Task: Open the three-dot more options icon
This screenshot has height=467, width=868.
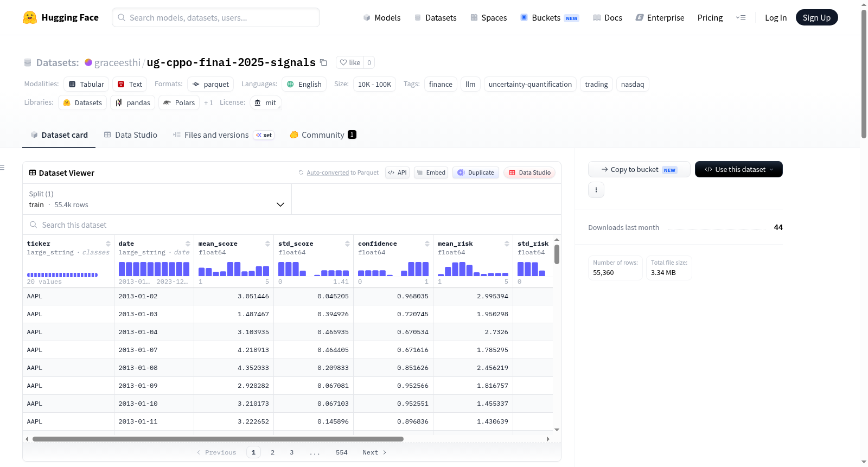Action: (596, 190)
